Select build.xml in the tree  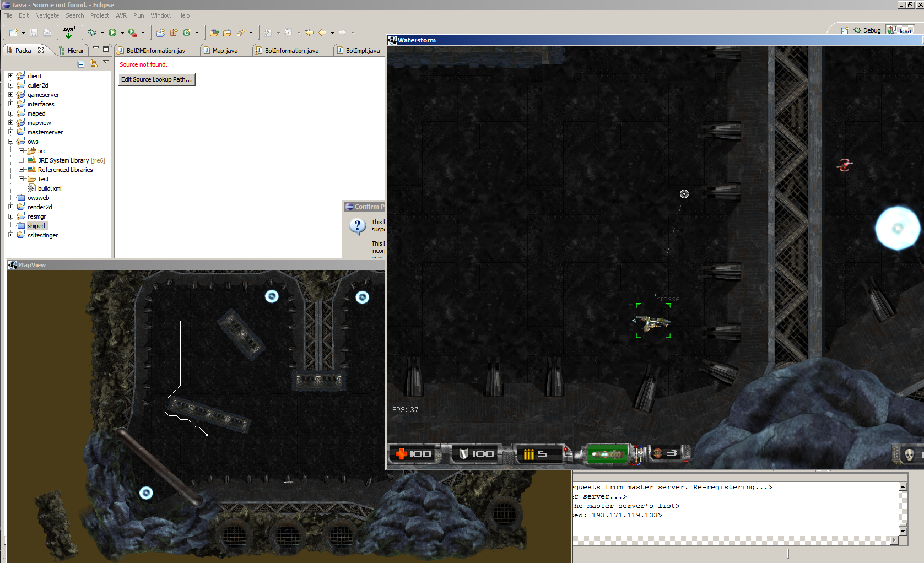pyautogui.click(x=50, y=188)
